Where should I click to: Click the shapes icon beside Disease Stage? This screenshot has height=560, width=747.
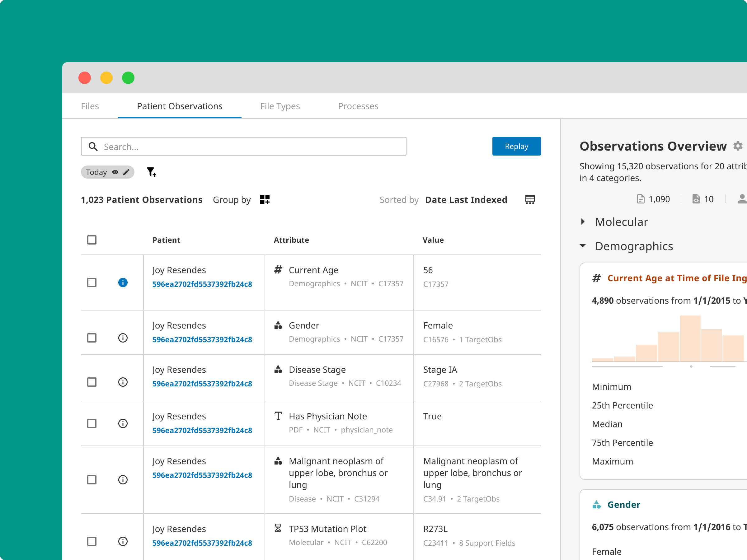(278, 369)
